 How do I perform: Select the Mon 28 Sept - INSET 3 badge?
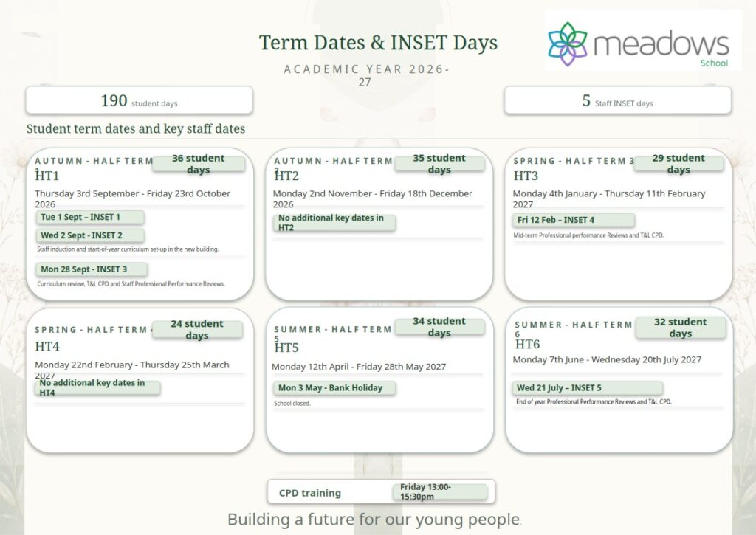click(x=92, y=269)
